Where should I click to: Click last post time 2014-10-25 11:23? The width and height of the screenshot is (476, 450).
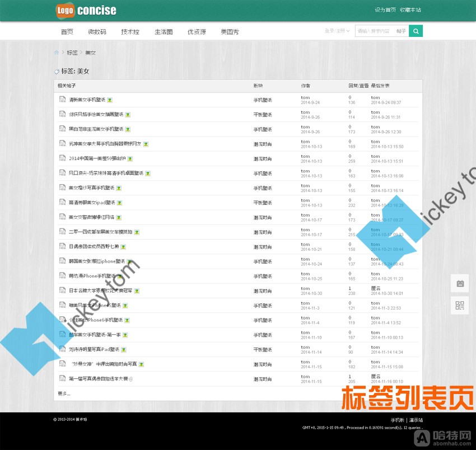pyautogui.click(x=387, y=279)
